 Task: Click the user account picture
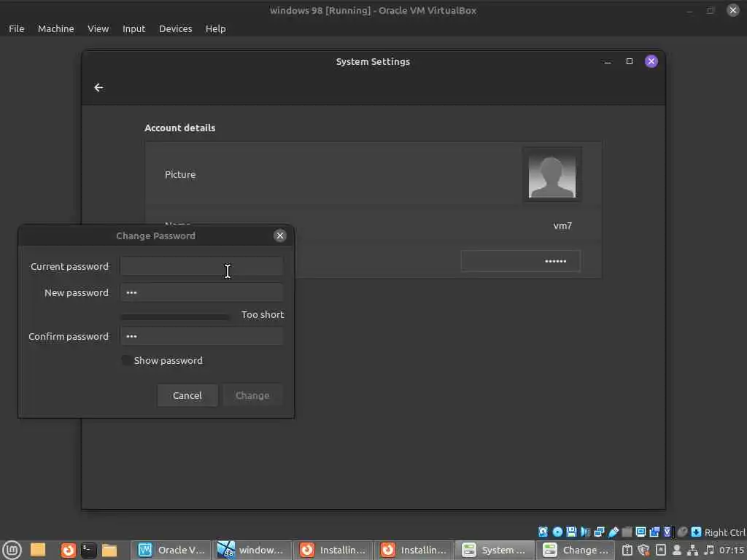(x=551, y=175)
